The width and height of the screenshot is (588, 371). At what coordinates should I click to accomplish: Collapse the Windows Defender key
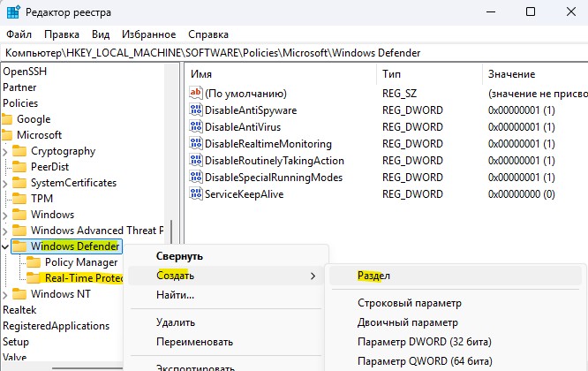5,246
